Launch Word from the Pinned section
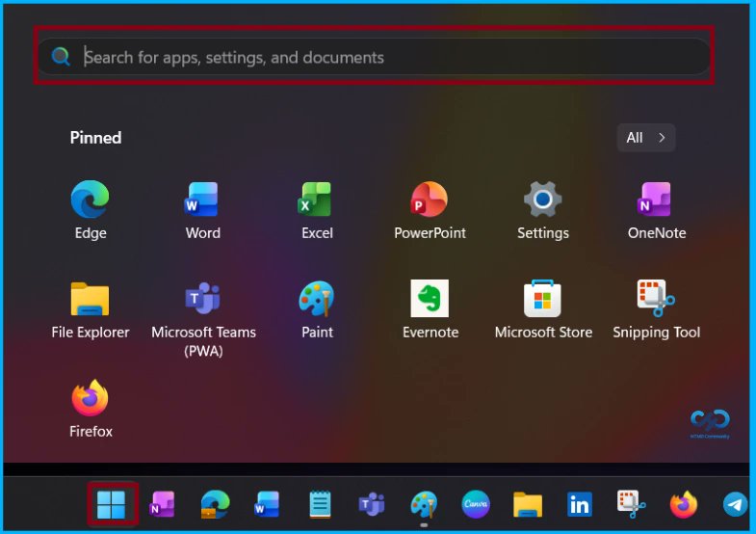 (x=202, y=210)
